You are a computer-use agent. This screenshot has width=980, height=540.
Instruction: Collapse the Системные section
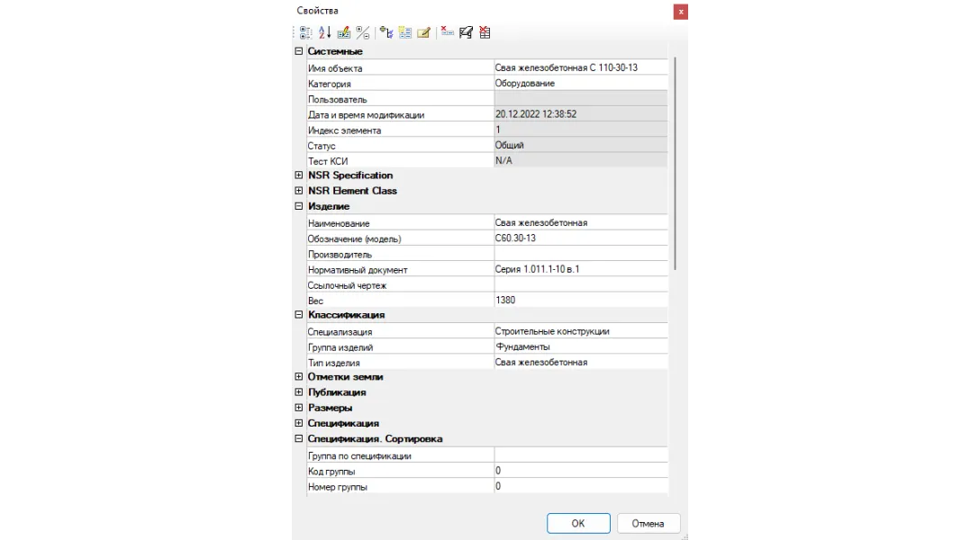[x=299, y=52]
